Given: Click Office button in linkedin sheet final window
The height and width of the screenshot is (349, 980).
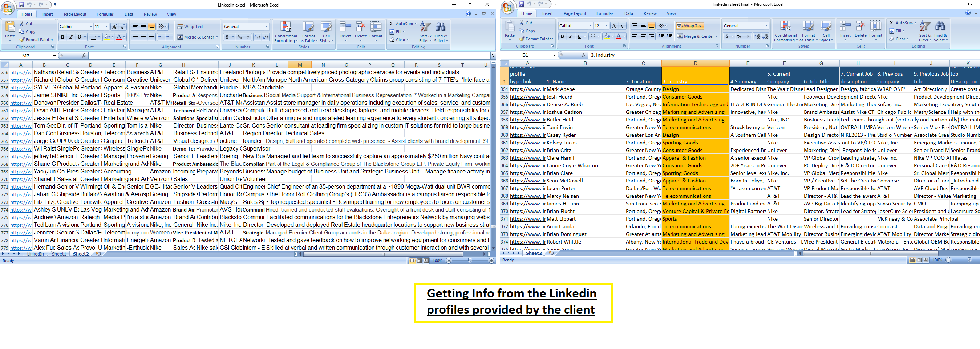Looking at the screenshot, I should tap(507, 7).
